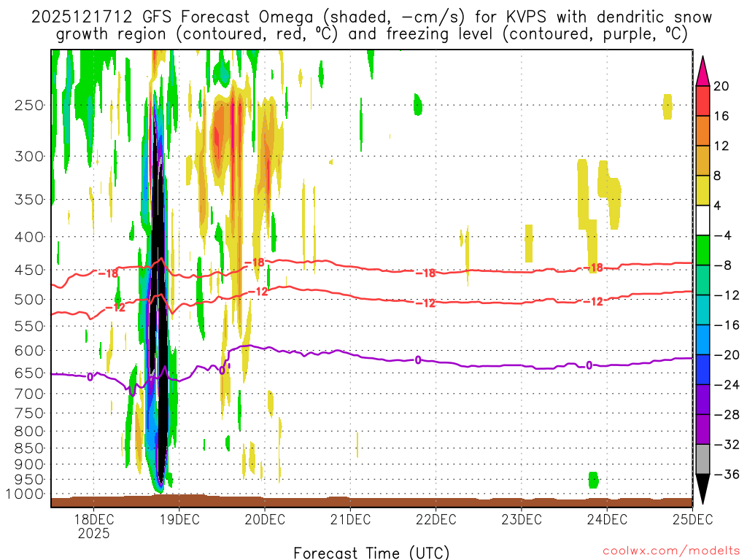
Task: Click the 22DEC date label
Action: point(436,519)
